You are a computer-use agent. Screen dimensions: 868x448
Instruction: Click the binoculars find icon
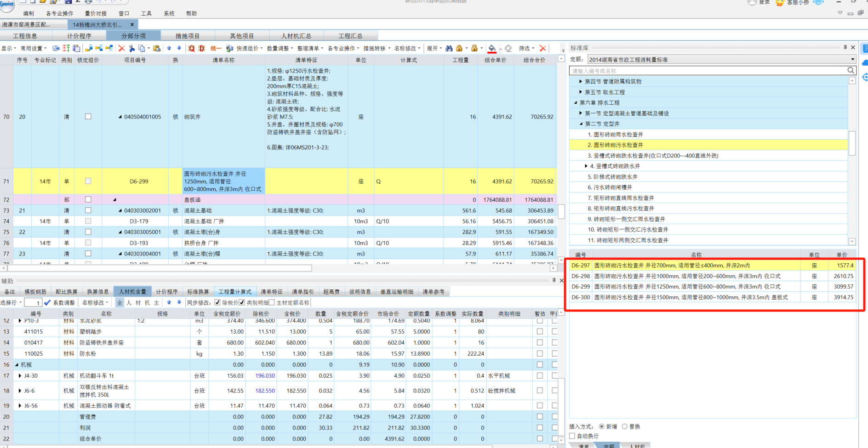pyautogui.click(x=449, y=48)
